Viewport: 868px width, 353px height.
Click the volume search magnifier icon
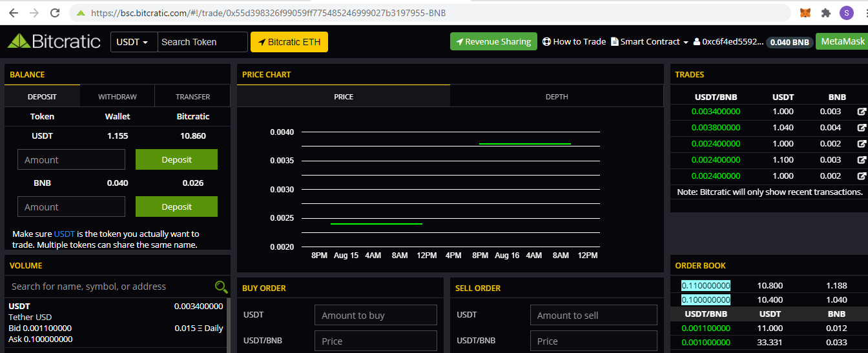tap(221, 287)
